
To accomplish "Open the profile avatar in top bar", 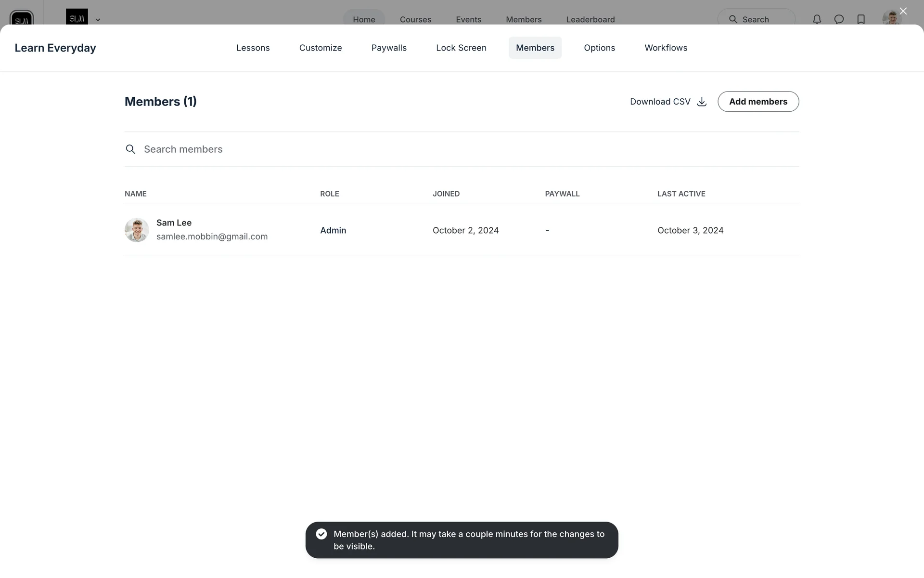I will click(x=891, y=18).
